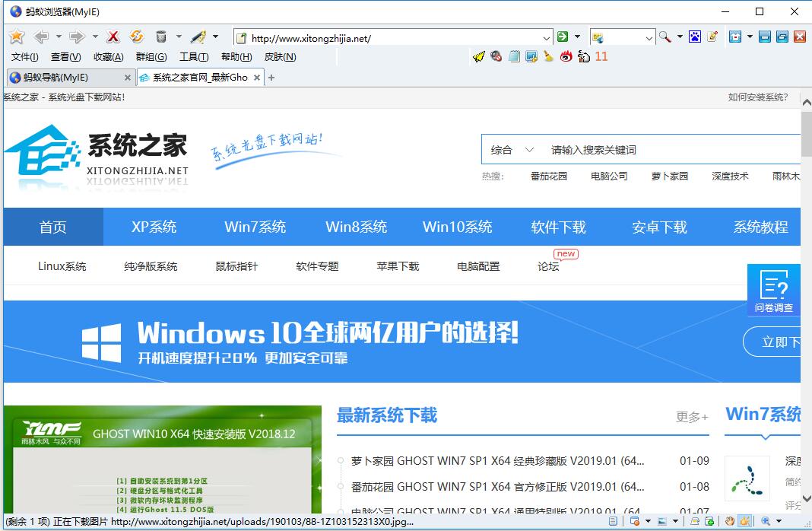
Task: Expand dropdown next to trash icon
Action: click(x=179, y=37)
